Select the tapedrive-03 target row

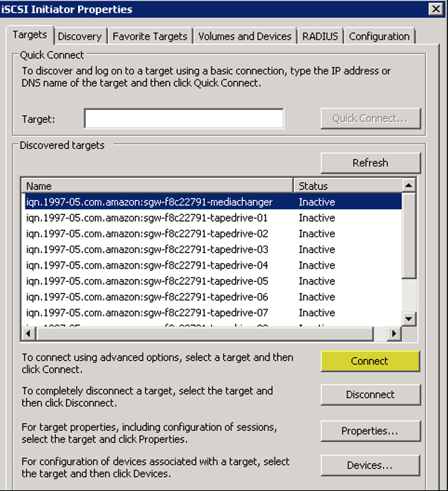[x=214, y=249]
